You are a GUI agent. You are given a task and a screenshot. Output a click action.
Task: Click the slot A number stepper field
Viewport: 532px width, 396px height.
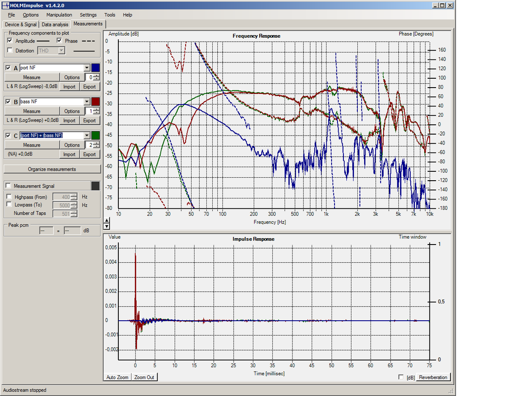(89, 77)
